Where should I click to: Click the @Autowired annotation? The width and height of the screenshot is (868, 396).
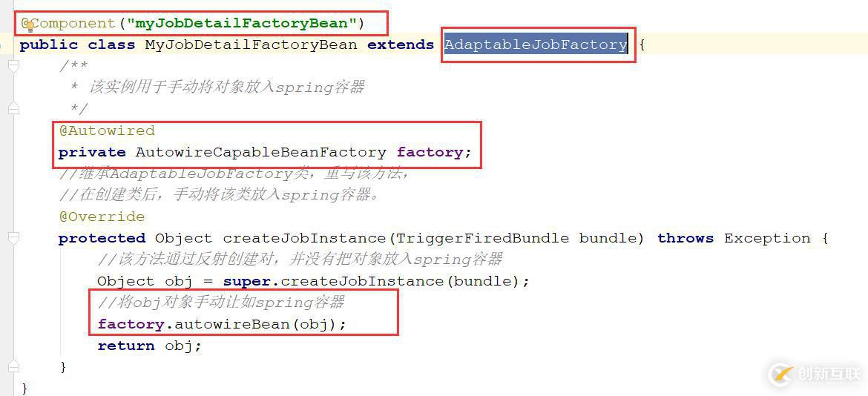pyautogui.click(x=107, y=131)
